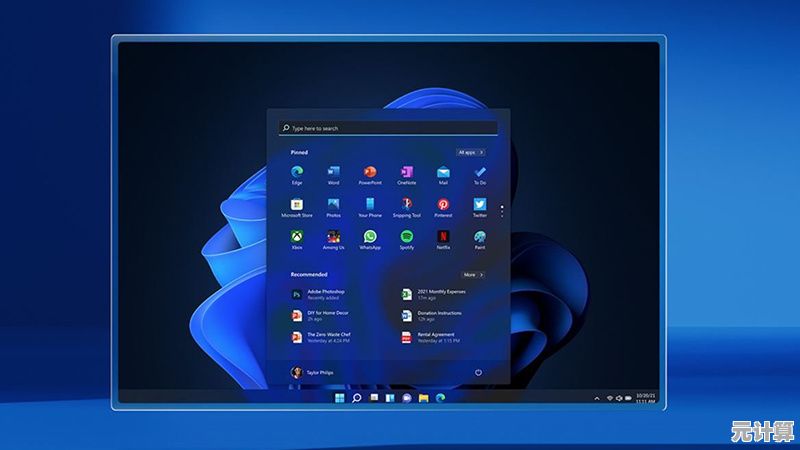Viewport: 800px width, 450px height.
Task: Click the Windows Start button in taskbar
Action: click(340, 398)
